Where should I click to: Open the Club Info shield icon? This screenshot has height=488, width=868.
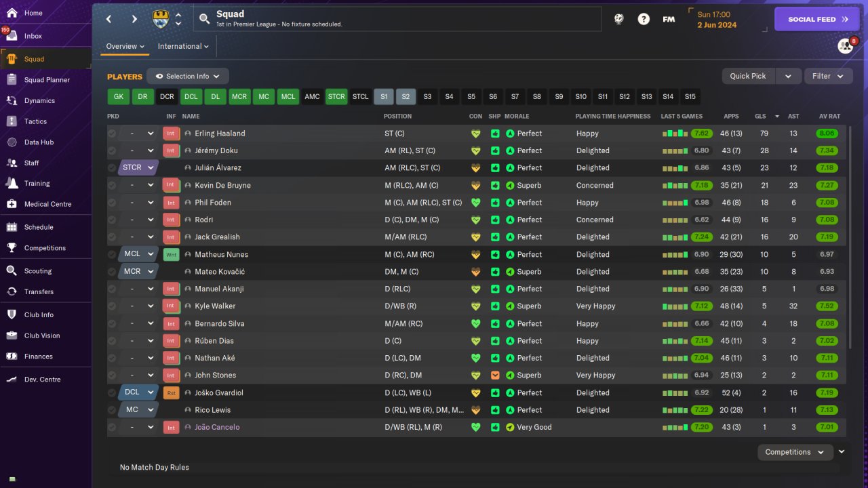click(12, 314)
